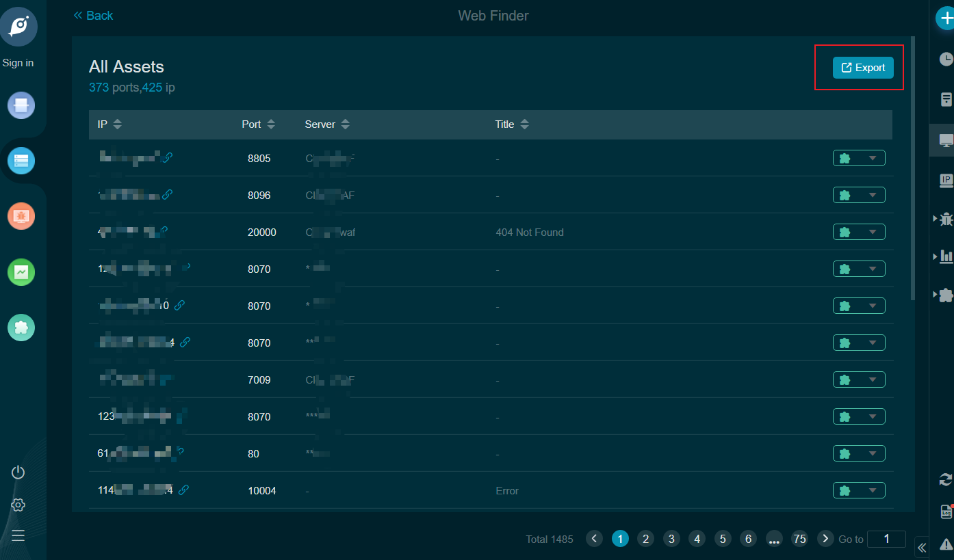This screenshot has height=560, width=954.
Task: Go to the previous page arrow
Action: [x=595, y=539]
